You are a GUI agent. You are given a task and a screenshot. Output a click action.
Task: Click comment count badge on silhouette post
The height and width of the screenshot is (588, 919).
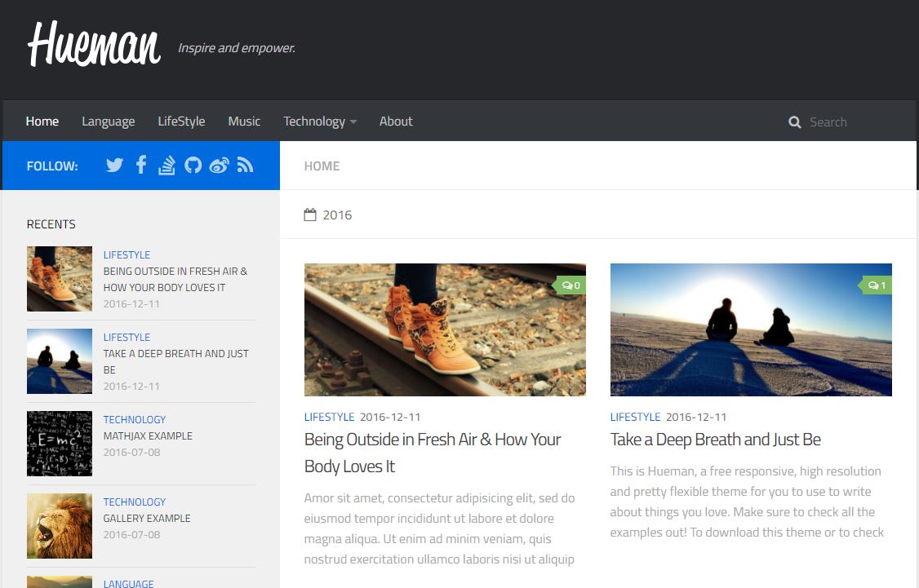coord(877,285)
